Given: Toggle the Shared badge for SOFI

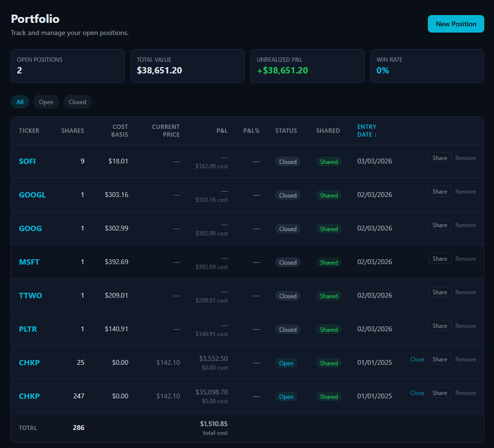Looking at the screenshot, I should point(329,161).
